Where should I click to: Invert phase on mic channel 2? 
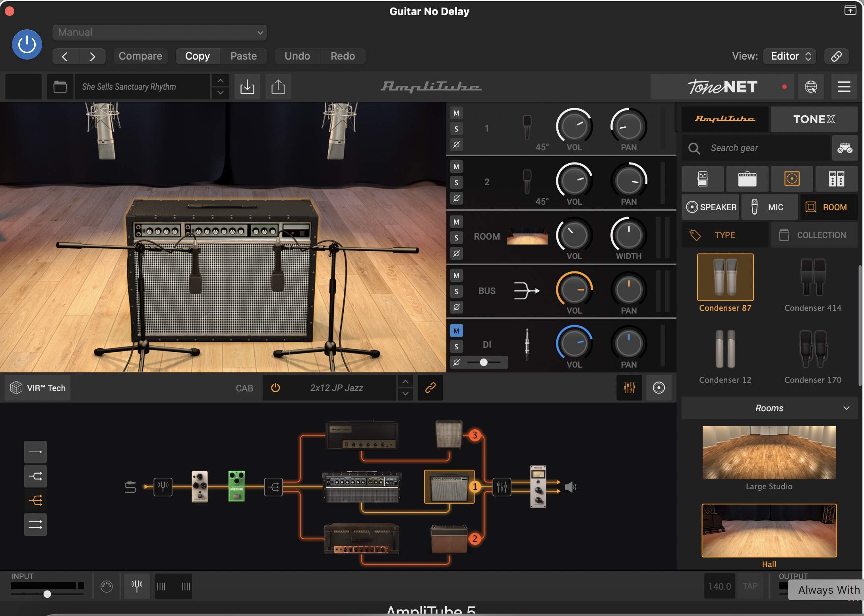pyautogui.click(x=456, y=198)
